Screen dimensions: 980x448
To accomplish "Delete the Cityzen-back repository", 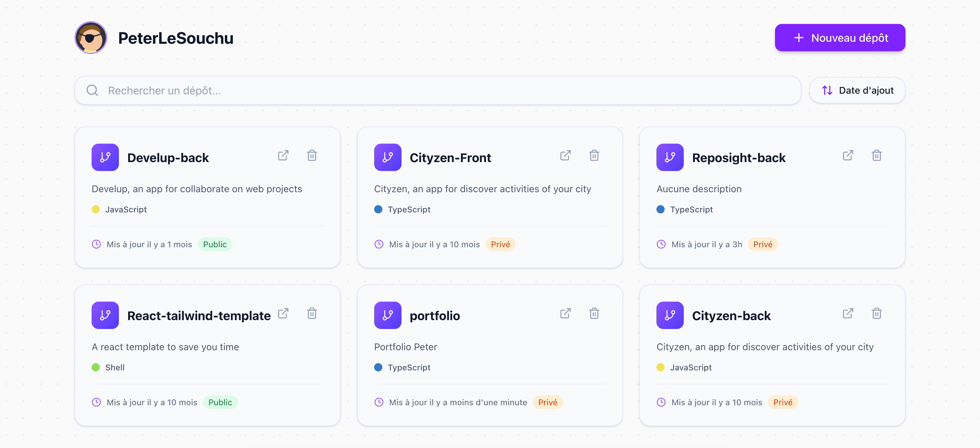I will pos(876,313).
